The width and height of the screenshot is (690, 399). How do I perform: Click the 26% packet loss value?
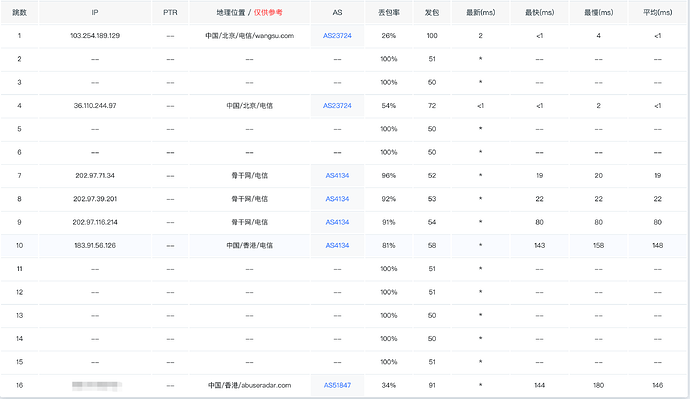389,36
